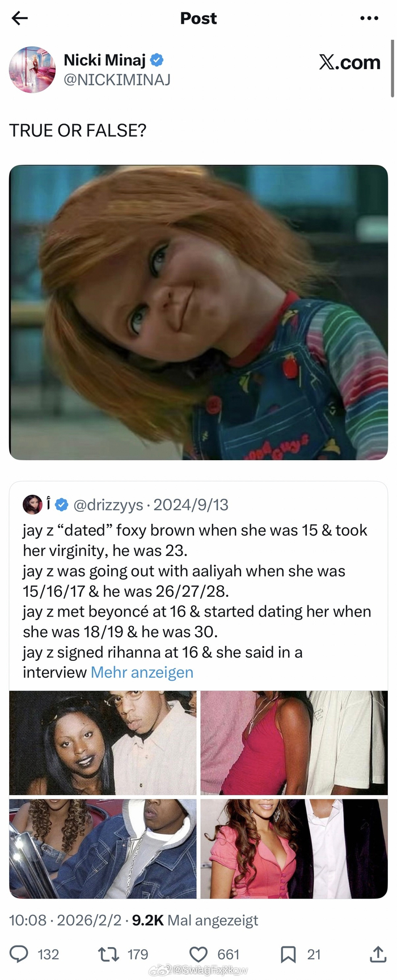Like the post with the heart icon
Screen dimensions: 397x980
pyautogui.click(x=198, y=954)
